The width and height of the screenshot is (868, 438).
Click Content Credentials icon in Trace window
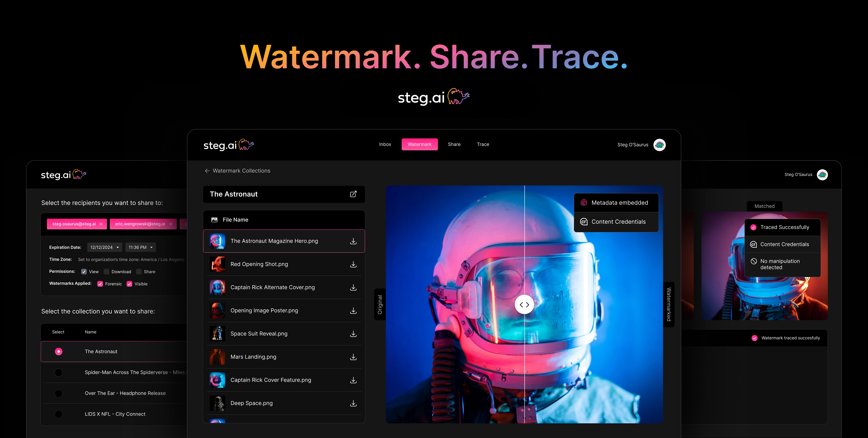(x=753, y=244)
